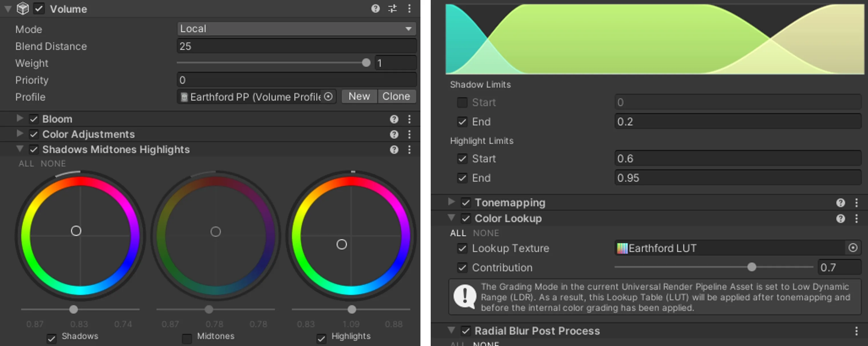Click the Blend Distance input field

click(297, 46)
